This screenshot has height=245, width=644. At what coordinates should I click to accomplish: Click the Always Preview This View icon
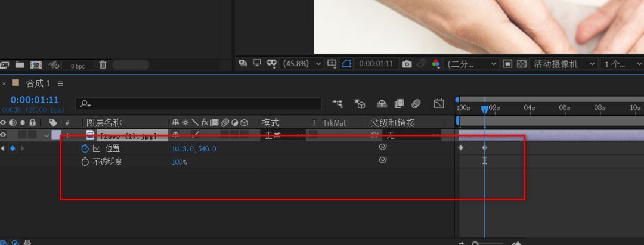tap(243, 64)
